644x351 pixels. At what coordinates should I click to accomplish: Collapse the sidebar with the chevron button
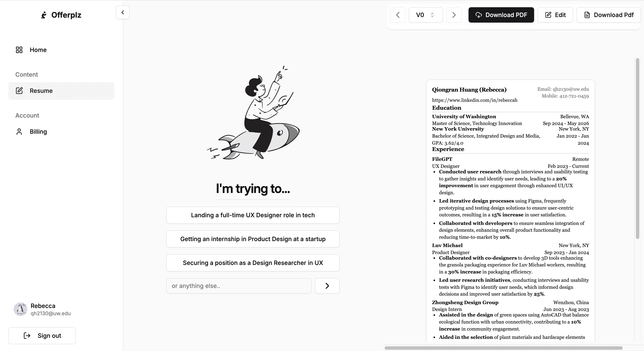(122, 12)
